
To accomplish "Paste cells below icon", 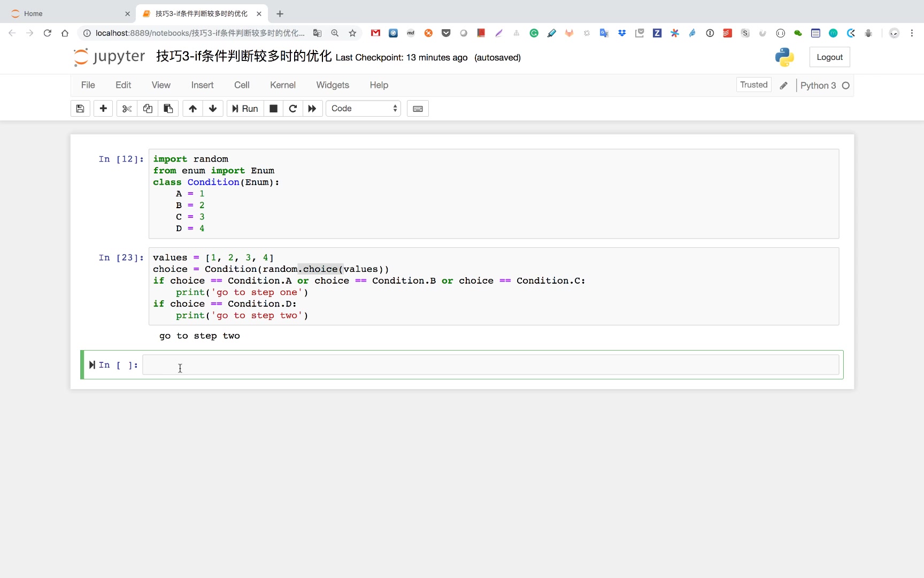I will 168,109.
